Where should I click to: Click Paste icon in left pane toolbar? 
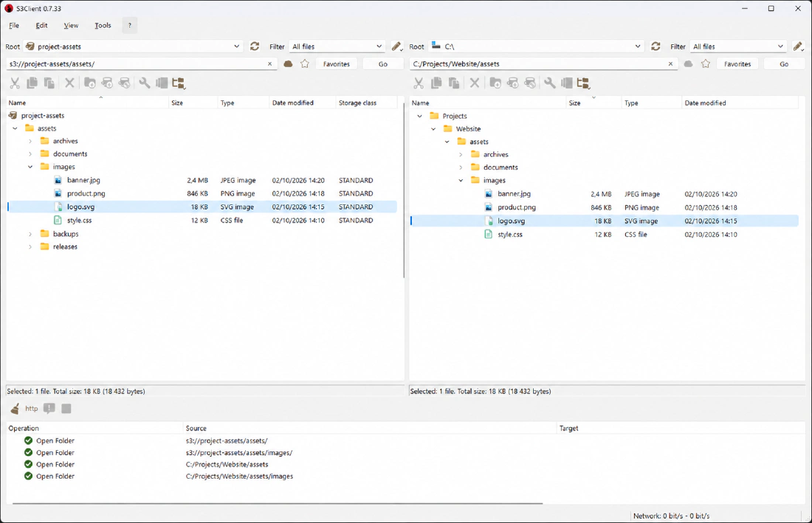click(49, 83)
